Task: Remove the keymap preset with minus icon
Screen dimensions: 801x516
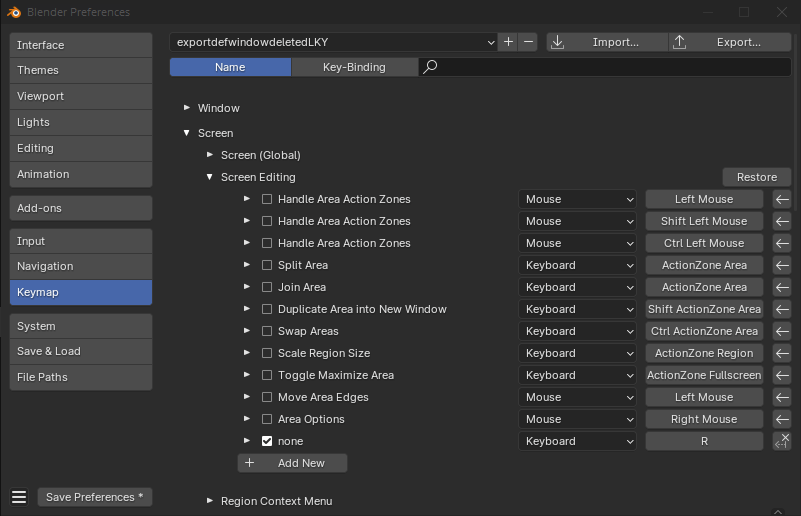Action: pyautogui.click(x=528, y=42)
